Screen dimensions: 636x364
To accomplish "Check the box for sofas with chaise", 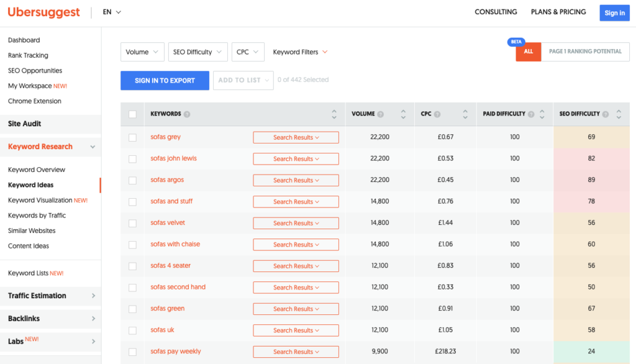I will [x=133, y=245].
